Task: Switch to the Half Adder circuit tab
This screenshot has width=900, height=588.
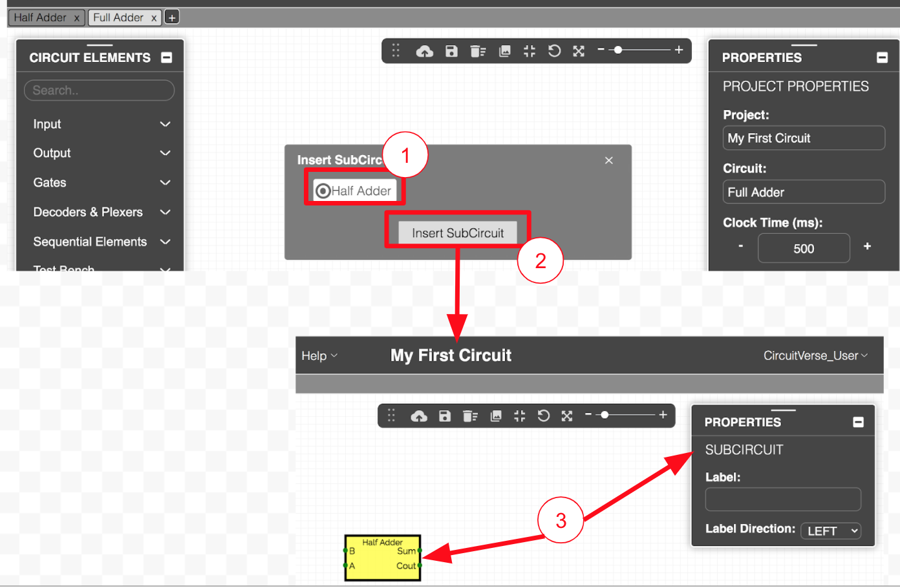Action: [x=40, y=17]
